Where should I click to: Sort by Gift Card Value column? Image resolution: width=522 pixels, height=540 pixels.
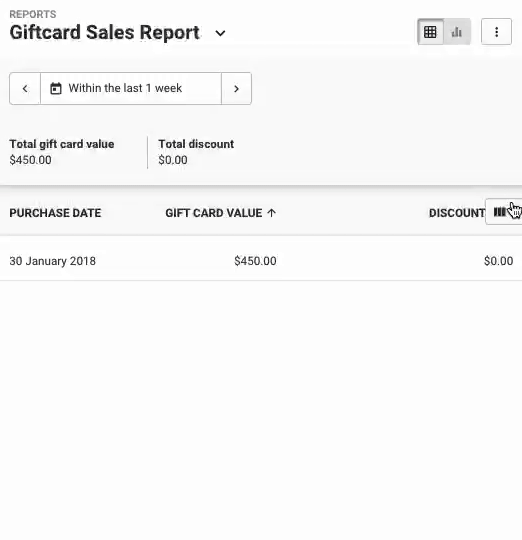[213, 213]
